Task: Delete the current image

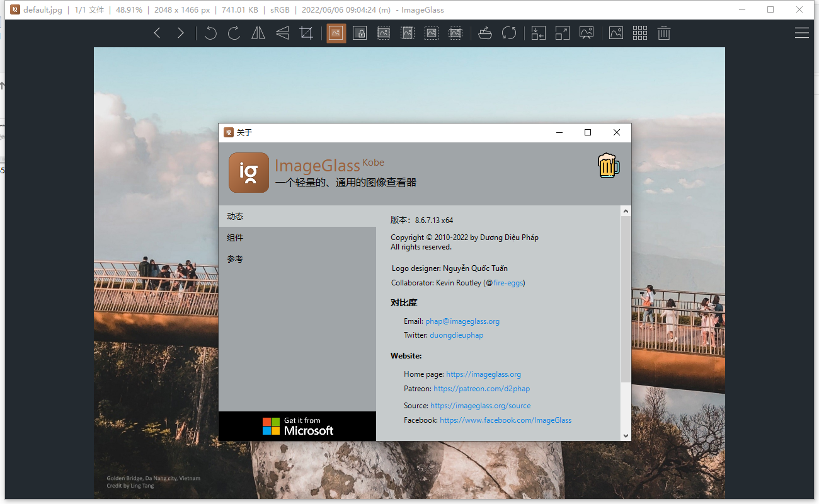Action: coord(663,33)
